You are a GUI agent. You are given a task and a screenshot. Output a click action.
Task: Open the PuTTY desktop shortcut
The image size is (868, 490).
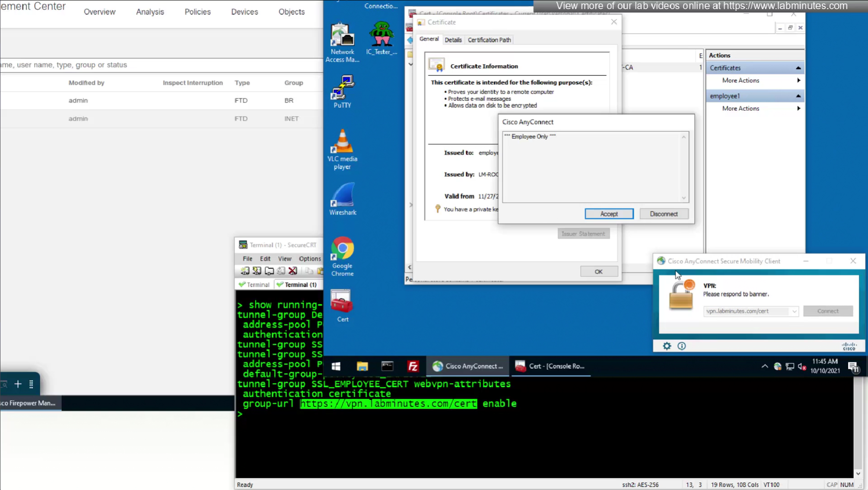[x=342, y=90]
